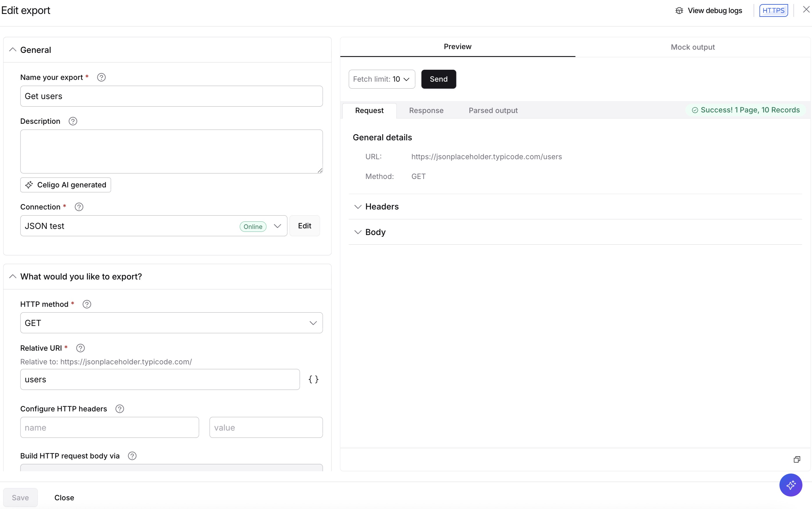The width and height of the screenshot is (812, 509).
Task: Open Build HTTP request body via dropdown
Action: click(171, 468)
